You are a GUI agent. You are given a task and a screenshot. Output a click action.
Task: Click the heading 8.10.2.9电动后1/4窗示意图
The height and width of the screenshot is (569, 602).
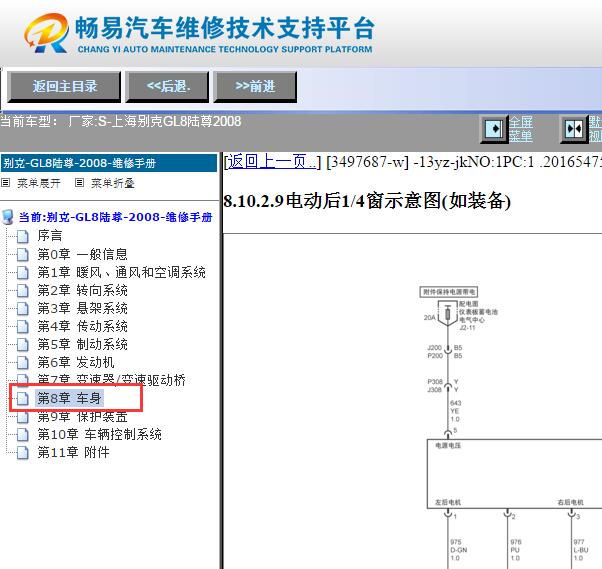pyautogui.click(x=367, y=201)
